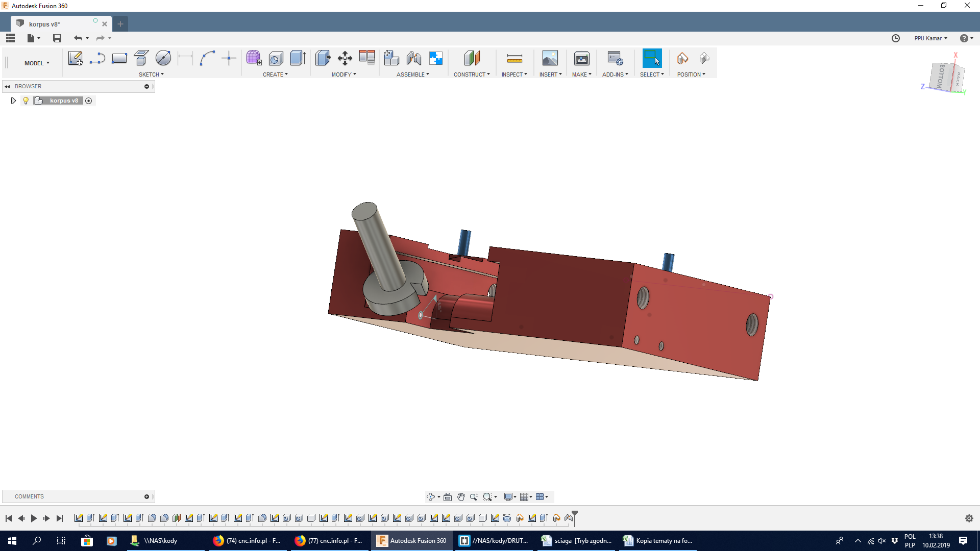Toggle the Browser panel open/close
Viewport: 980px width, 551px height.
pyautogui.click(x=8, y=85)
